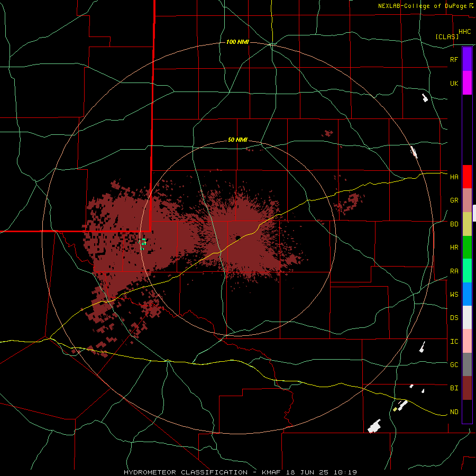Click the green rain pixels in the echo
476x476 pixels.
click(143, 243)
